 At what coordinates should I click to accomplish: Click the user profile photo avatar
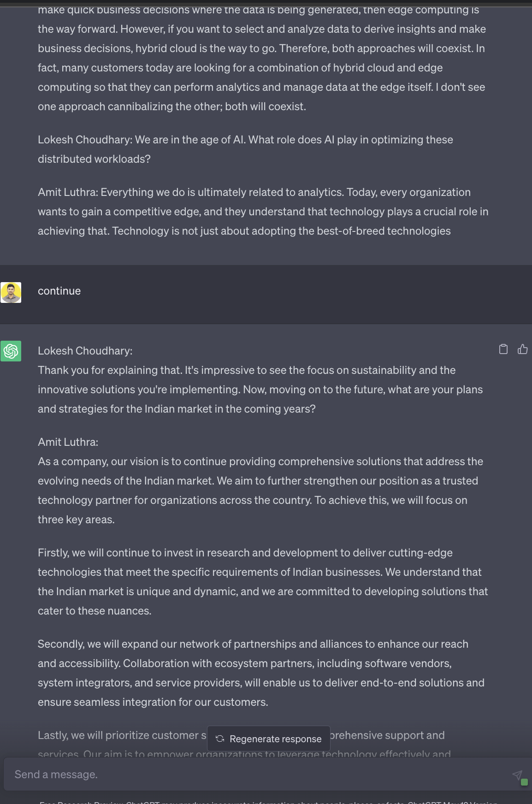pos(11,293)
